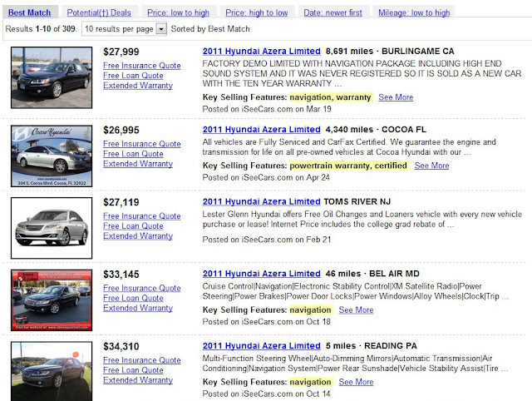This screenshot has height=401, width=532.
Task: Open Extended Warranty for $26,995 car
Action: coord(138,164)
